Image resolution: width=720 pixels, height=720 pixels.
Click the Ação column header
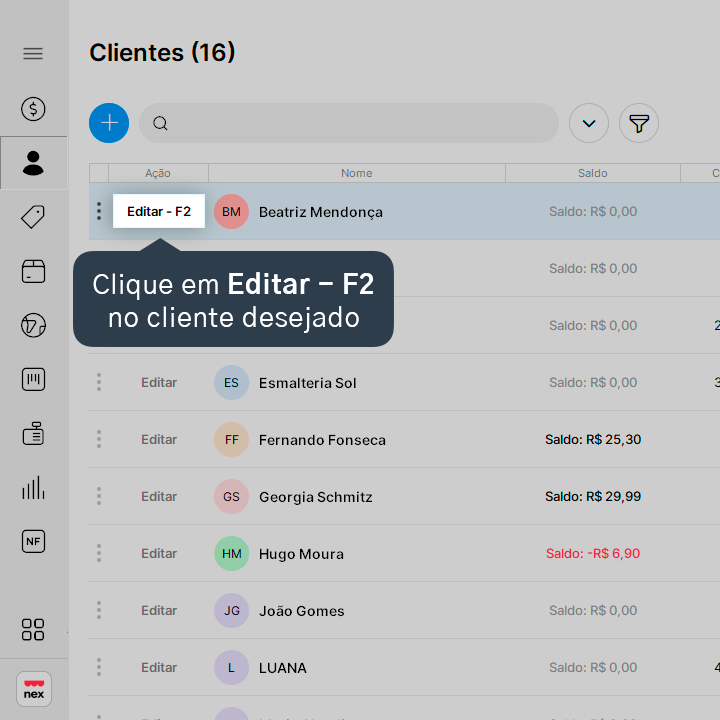[158, 173]
